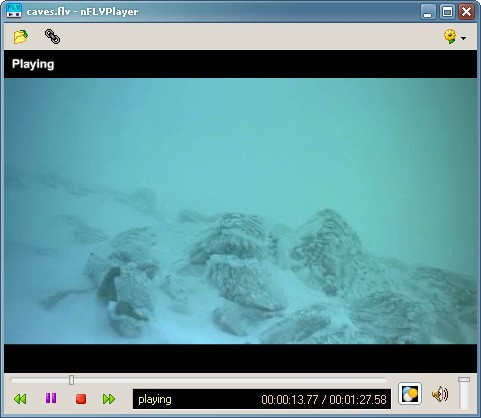The height and width of the screenshot is (418, 481).
Task: Mute the audio with the speaker icon
Action: (440, 394)
